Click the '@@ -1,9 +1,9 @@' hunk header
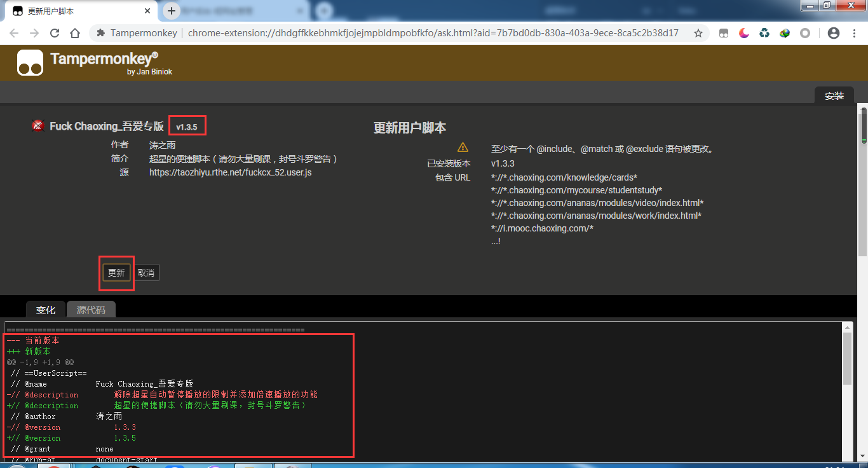 pos(40,362)
